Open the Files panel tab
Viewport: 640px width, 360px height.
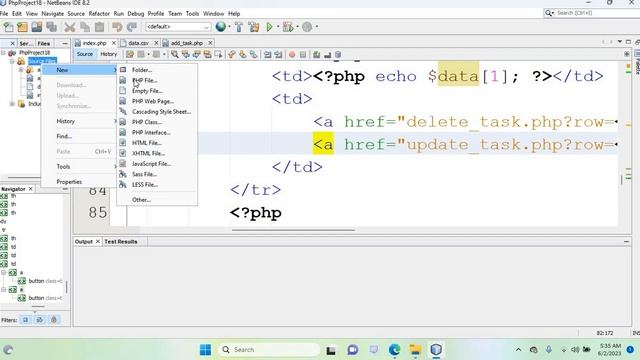pos(44,43)
